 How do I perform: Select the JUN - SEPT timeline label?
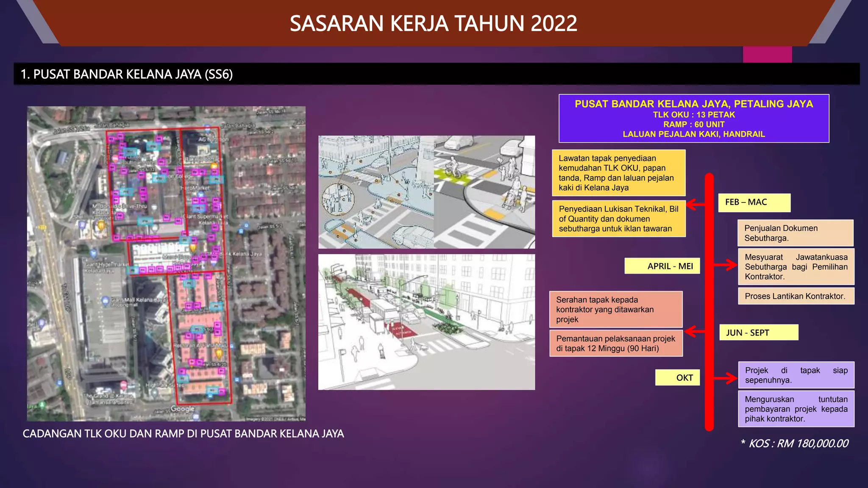(x=758, y=333)
